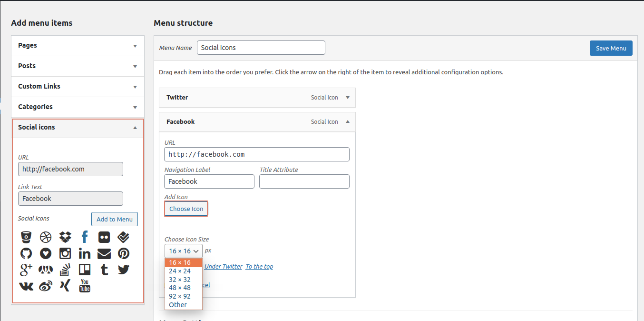Click the Choose Icon button
644x321 pixels.
[186, 209]
